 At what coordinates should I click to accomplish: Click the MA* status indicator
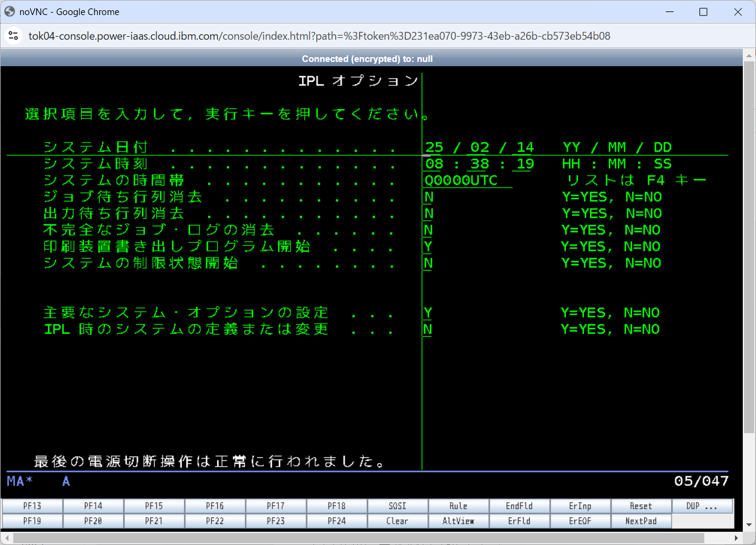[20, 481]
